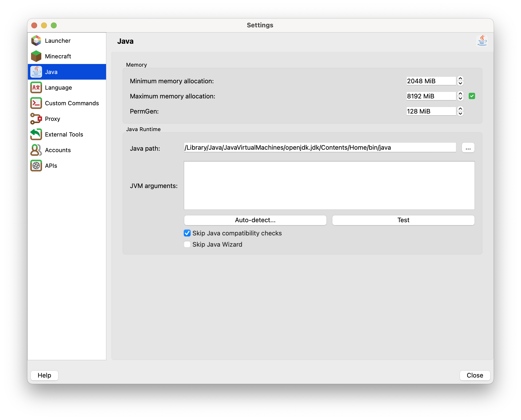The image size is (521, 420).
Task: Show the Accounts settings page
Action: (67, 150)
